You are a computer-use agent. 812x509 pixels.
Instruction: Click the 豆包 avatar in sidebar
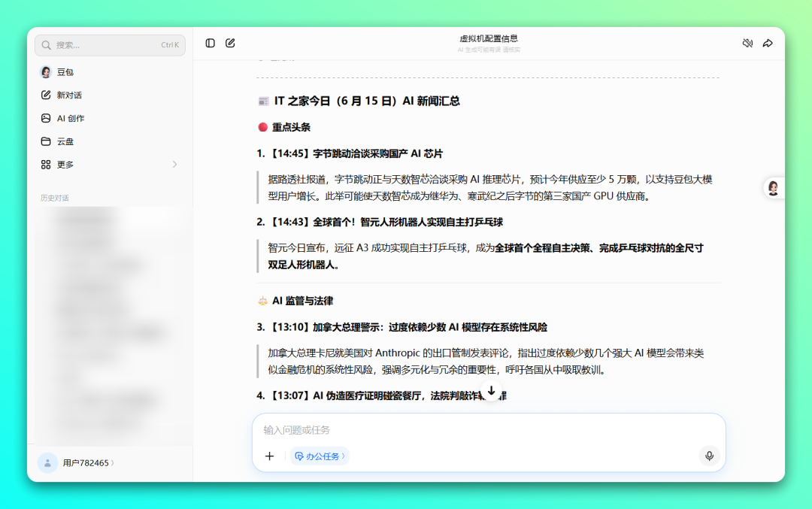pos(46,72)
